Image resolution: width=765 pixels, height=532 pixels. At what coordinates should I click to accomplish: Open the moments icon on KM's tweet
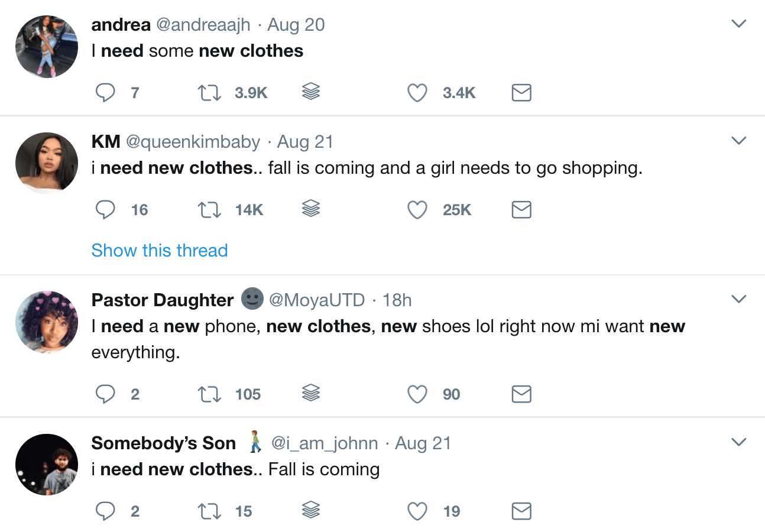click(x=310, y=209)
